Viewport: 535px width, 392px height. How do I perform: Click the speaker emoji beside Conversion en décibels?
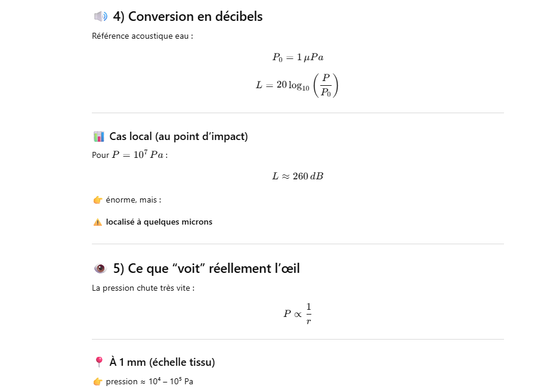100,17
